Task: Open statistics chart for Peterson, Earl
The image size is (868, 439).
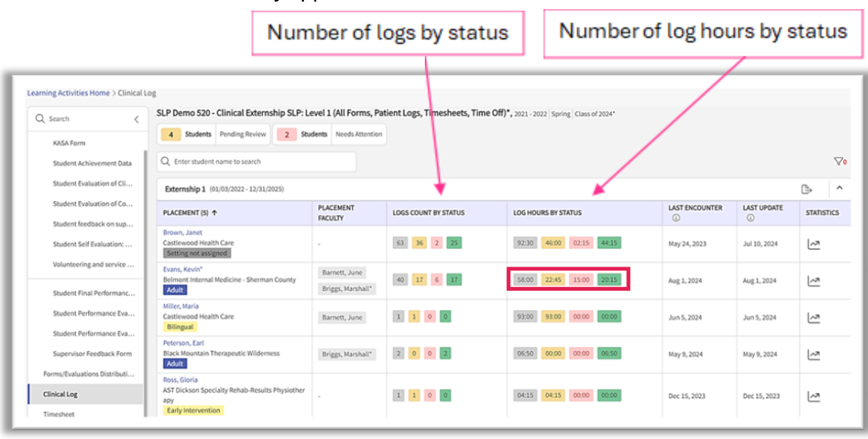Action: click(813, 354)
